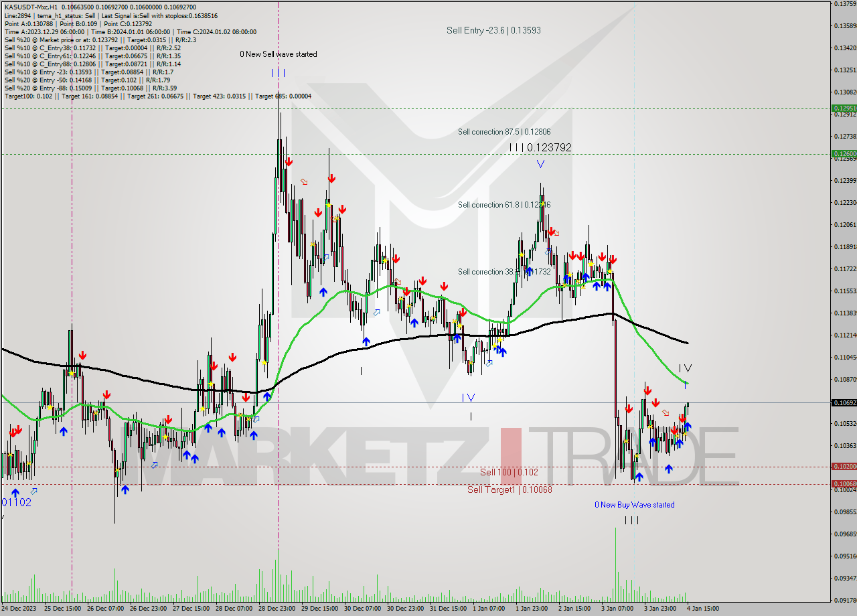Viewport: 857px width, 616px height.
Task: Click the '3 Jan 07:00' time axis label
Action: [617, 609]
